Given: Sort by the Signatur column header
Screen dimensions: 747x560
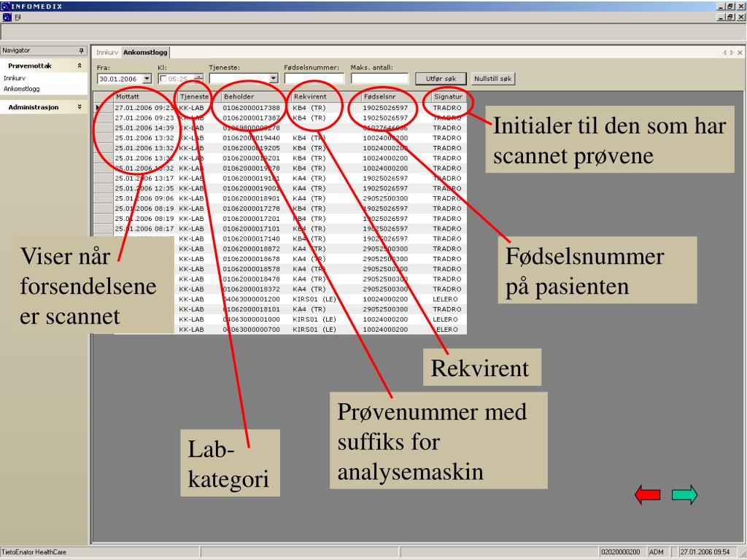Looking at the screenshot, I should point(449,97).
